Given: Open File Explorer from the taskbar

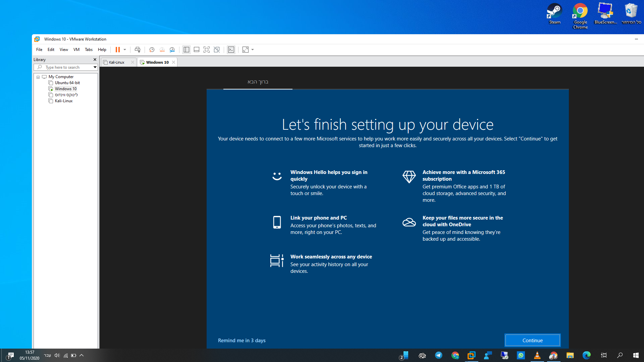Looking at the screenshot, I should (x=570, y=355).
